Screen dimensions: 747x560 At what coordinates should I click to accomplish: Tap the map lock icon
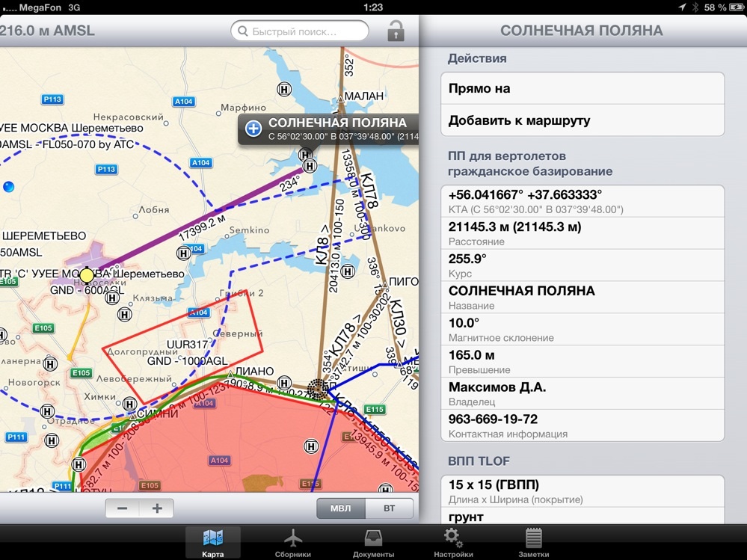click(396, 31)
